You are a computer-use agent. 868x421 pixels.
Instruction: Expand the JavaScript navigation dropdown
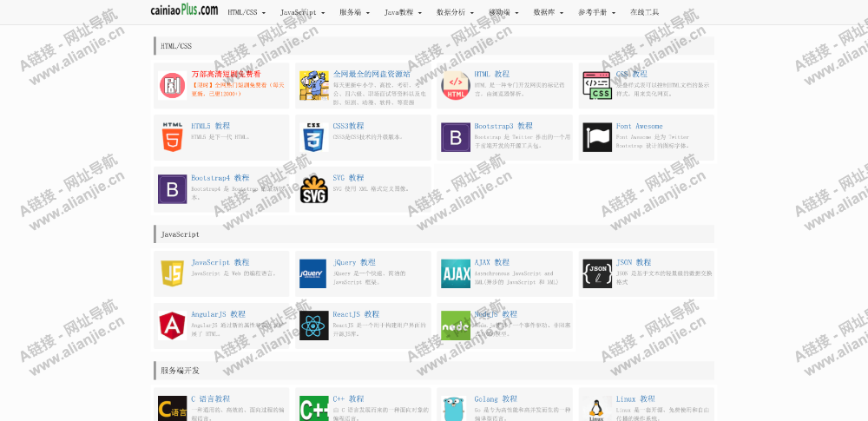click(302, 12)
